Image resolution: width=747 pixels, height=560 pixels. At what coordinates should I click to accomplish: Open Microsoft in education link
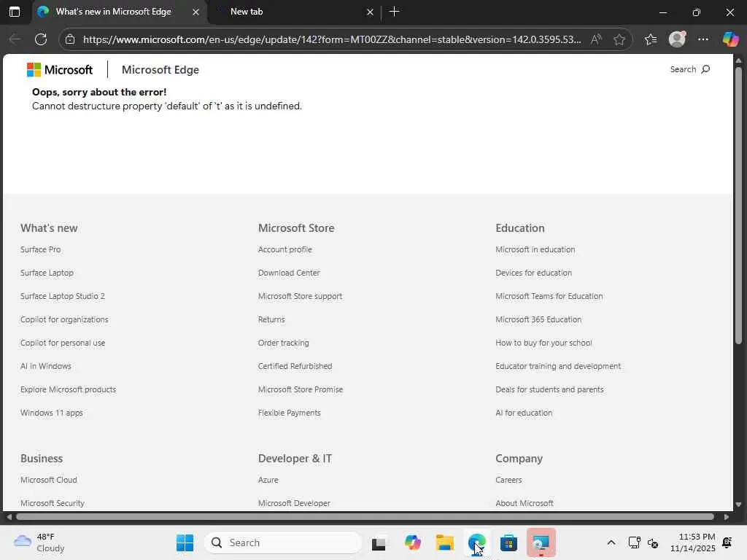pos(535,249)
